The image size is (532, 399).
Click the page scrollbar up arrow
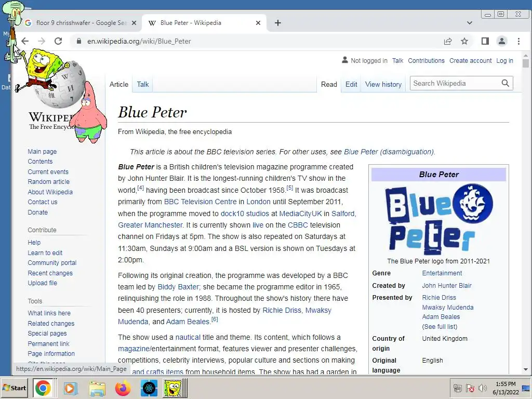coord(526,55)
